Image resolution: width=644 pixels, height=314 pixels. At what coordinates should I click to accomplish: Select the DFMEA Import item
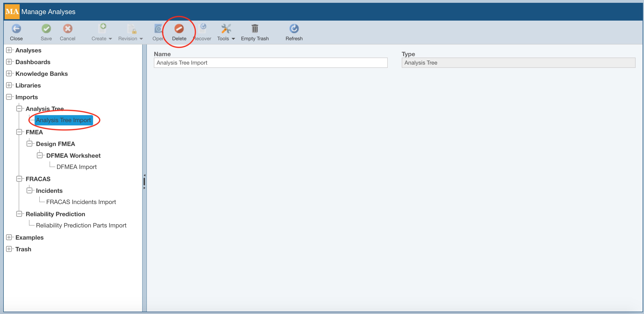point(76,166)
